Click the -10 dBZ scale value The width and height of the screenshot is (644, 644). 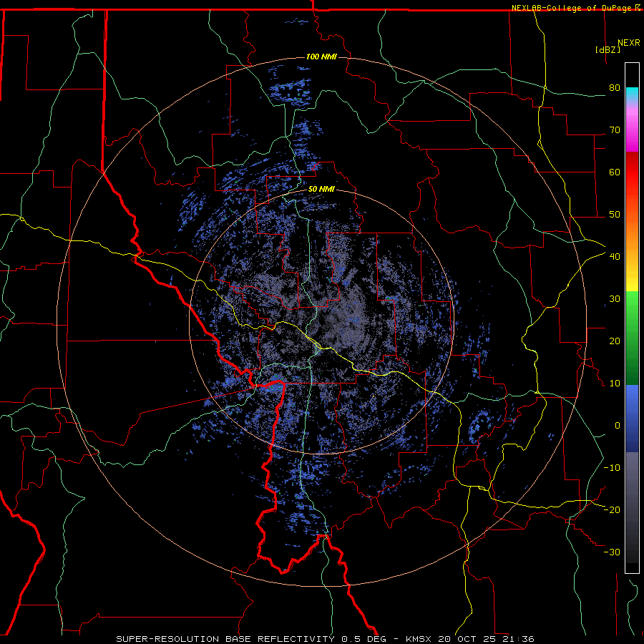click(x=612, y=467)
